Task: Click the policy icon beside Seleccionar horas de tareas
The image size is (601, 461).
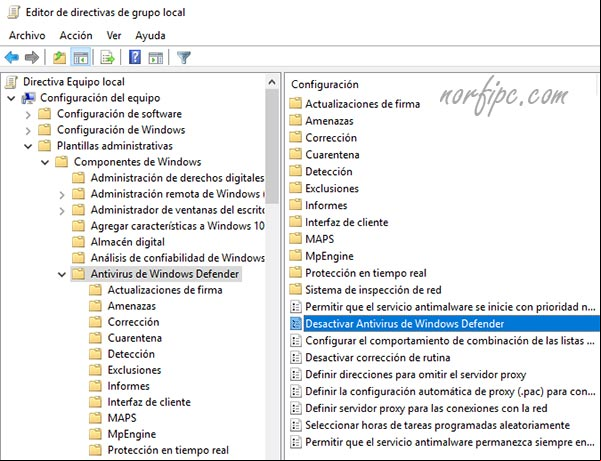Action: click(296, 425)
